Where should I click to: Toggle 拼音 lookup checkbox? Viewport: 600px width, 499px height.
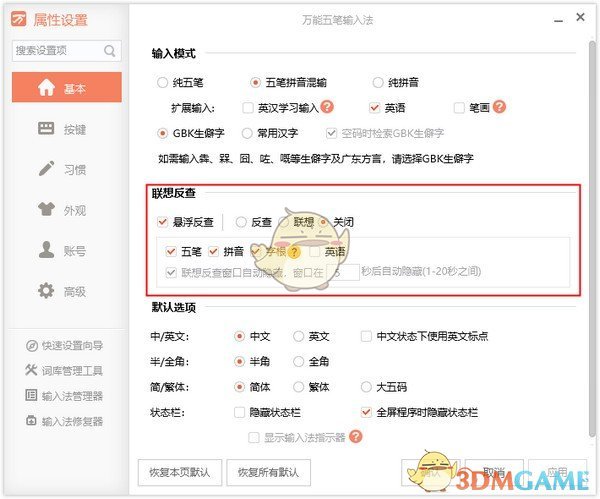tap(213, 251)
